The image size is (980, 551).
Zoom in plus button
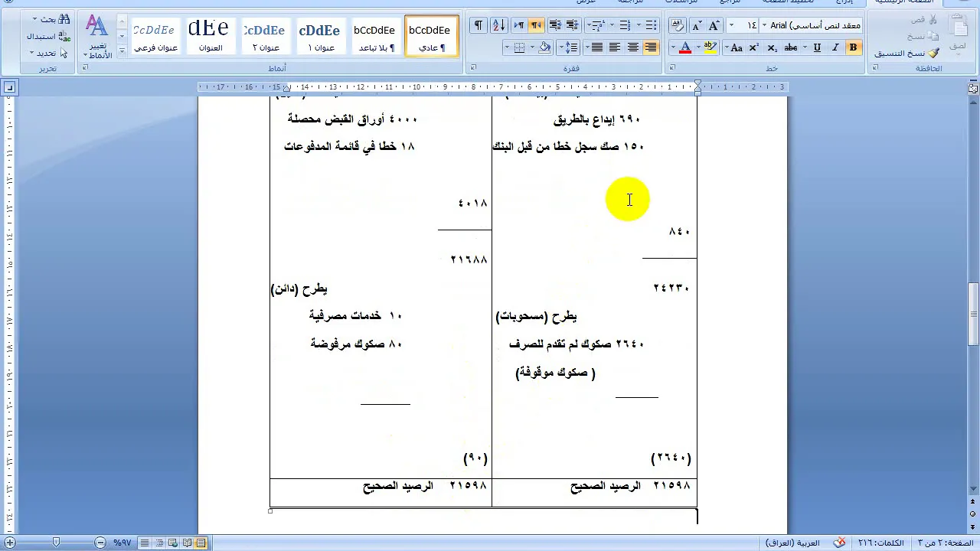coord(10,543)
